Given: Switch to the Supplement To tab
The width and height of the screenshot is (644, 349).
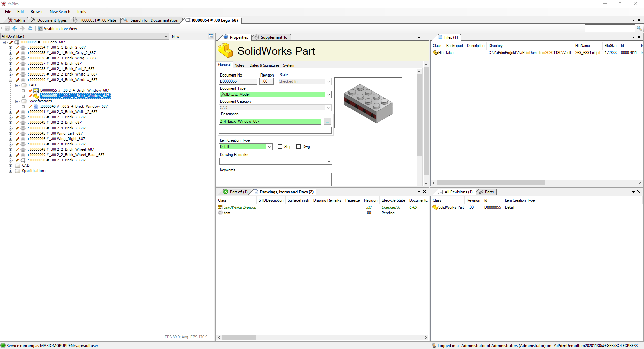Looking at the screenshot, I should (x=271, y=37).
